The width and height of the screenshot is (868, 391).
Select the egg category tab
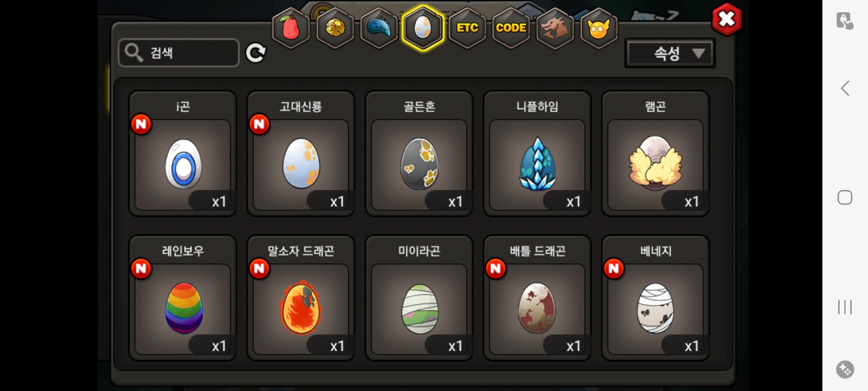pos(423,28)
